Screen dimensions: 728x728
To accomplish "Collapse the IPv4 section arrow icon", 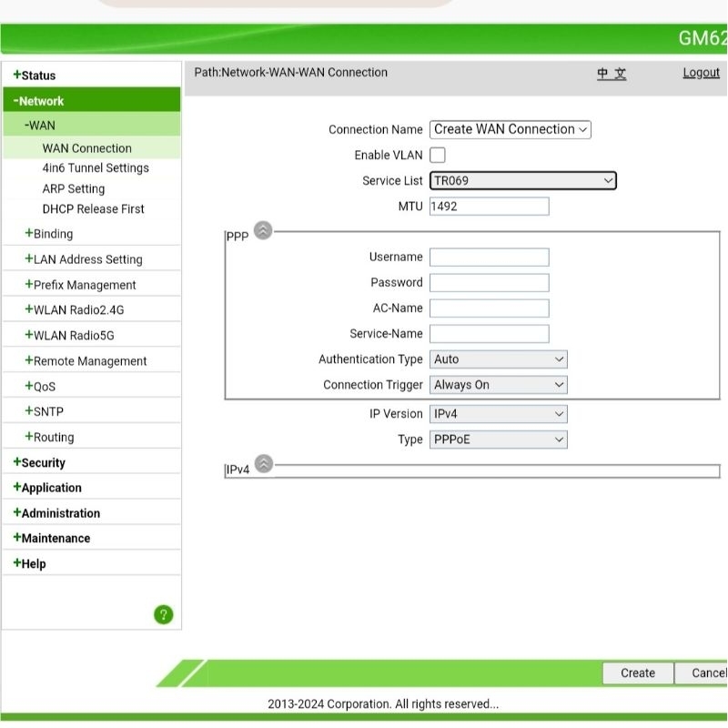I will pos(264,463).
